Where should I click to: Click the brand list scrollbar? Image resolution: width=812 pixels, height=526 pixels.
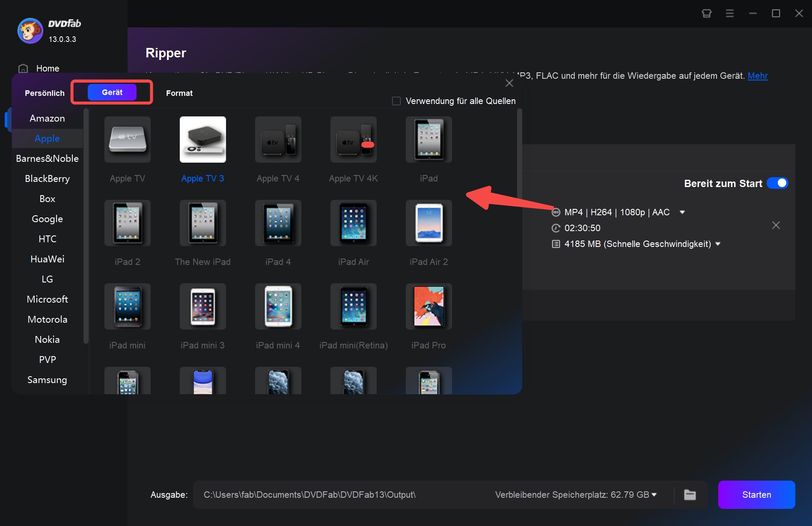[86, 226]
